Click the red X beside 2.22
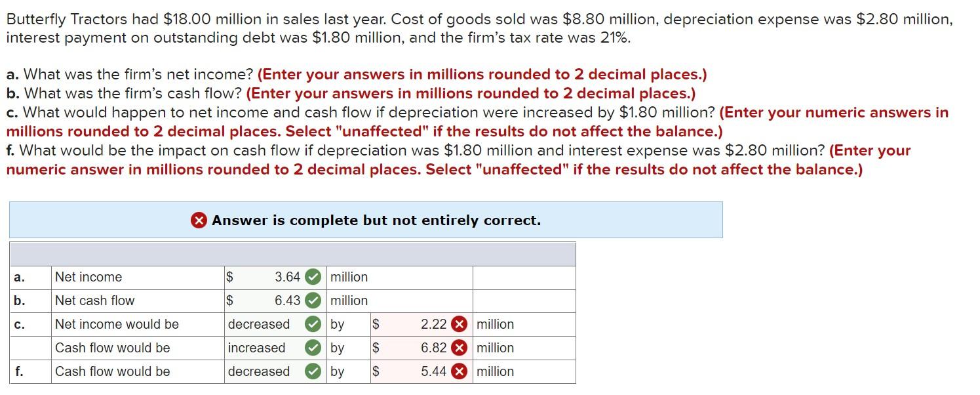 [x=460, y=324]
